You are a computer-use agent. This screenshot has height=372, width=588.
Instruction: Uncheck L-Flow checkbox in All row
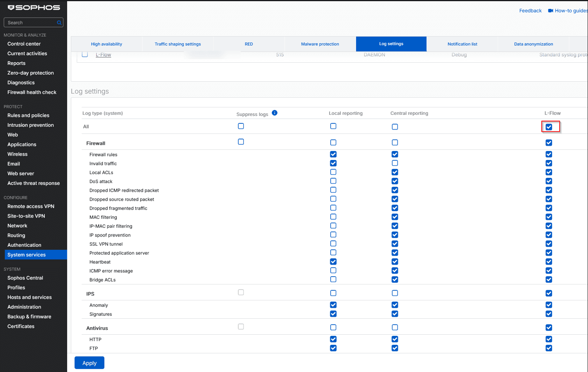(549, 127)
